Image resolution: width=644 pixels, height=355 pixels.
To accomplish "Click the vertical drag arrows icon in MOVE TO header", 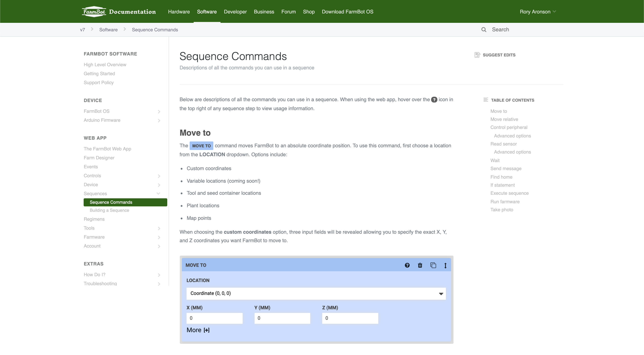I will click(445, 265).
